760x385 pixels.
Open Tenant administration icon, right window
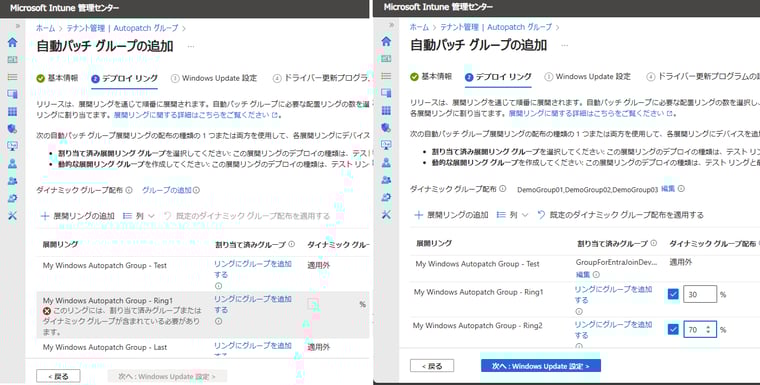[386, 197]
